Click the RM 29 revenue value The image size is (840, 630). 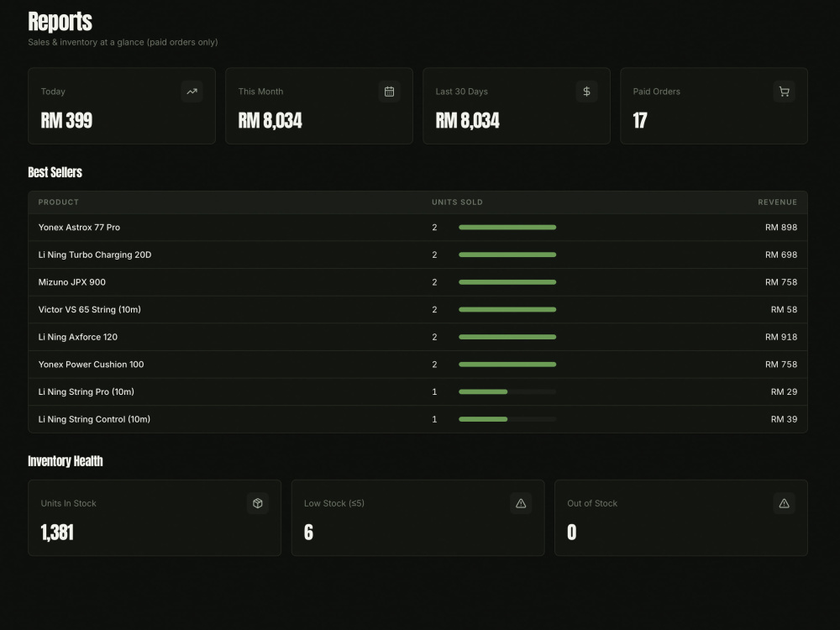pyautogui.click(x=784, y=391)
